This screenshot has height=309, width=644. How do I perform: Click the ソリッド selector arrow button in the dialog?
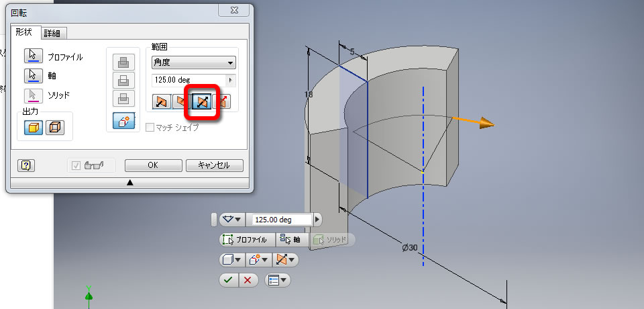[34, 95]
